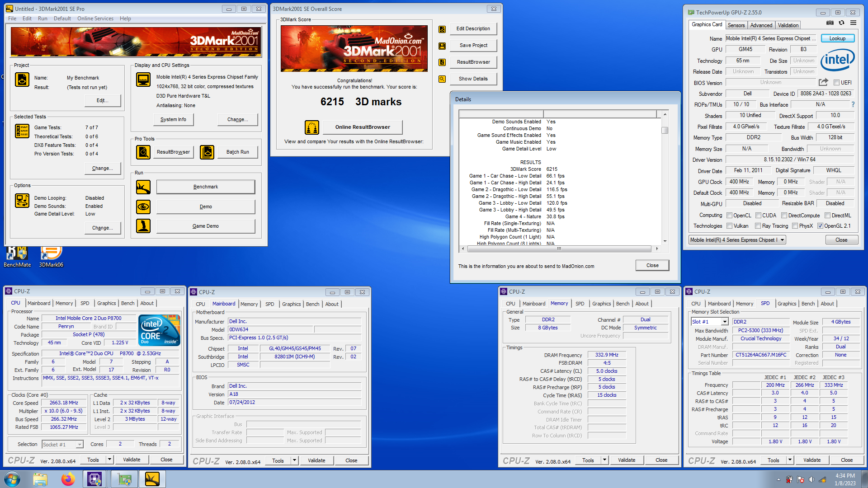Toggle the Ray Tracing checkbox
Image resolution: width=868 pixels, height=488 pixels.
[x=758, y=226]
